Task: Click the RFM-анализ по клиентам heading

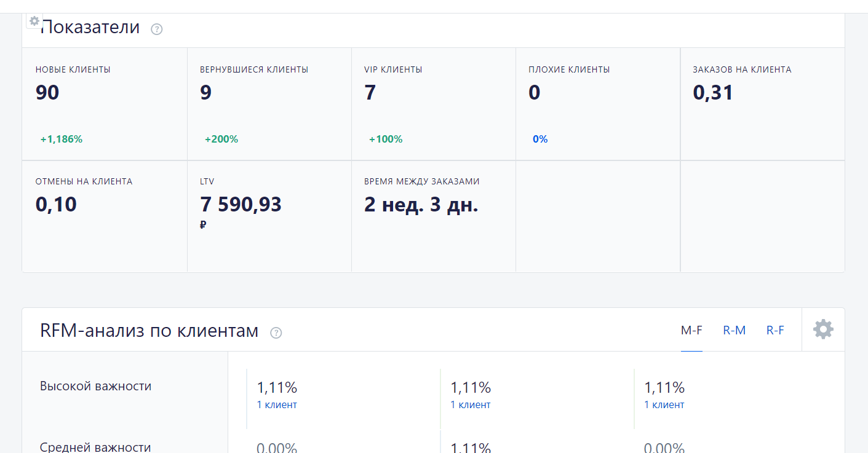Action: point(149,331)
